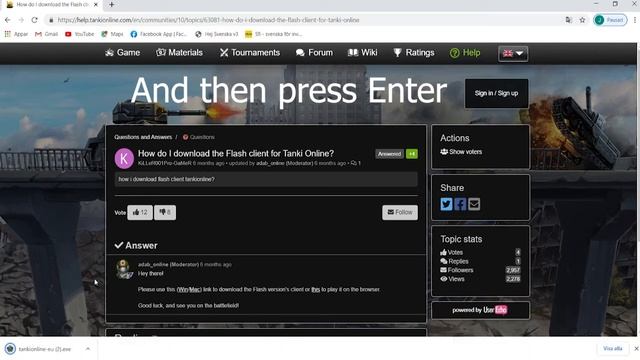The height and width of the screenshot is (360, 640).
Task: Close the current browser tab
Action: pyautogui.click(x=96, y=4)
